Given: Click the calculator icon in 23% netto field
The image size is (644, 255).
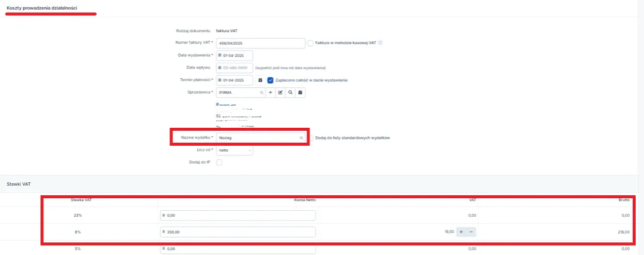Looking at the screenshot, I should (x=164, y=216).
